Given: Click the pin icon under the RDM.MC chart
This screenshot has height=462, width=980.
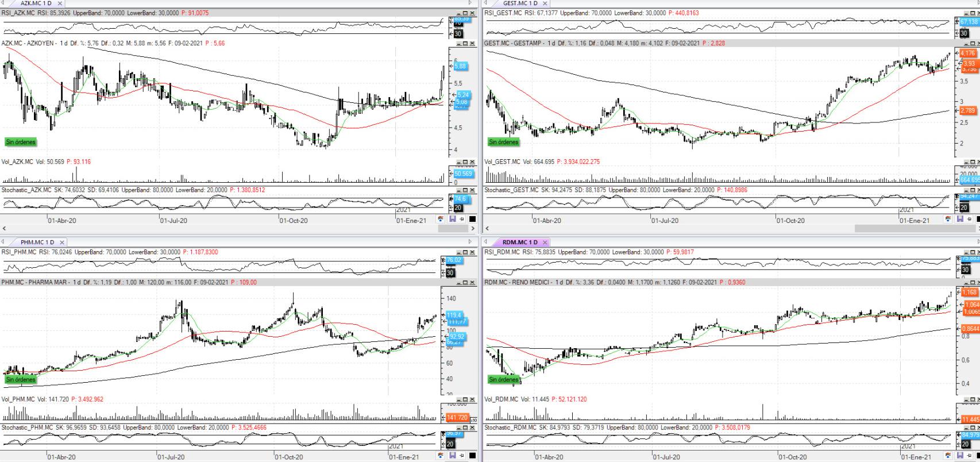Looking at the screenshot, I should (x=970, y=456).
